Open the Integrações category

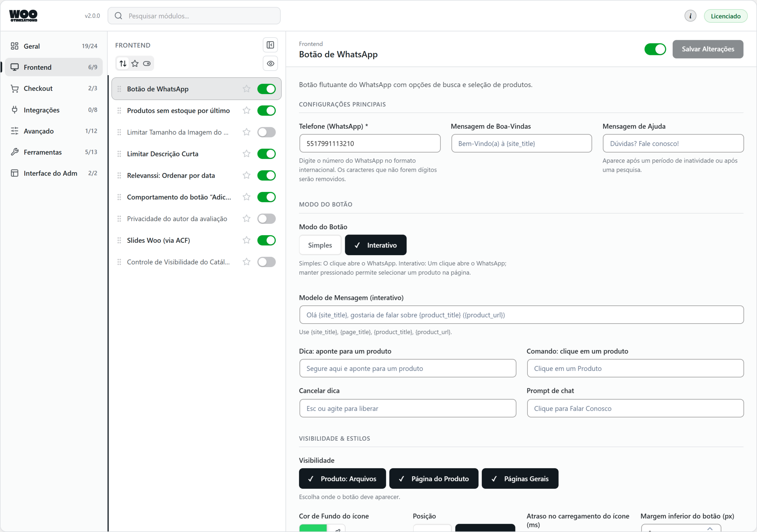point(54,110)
